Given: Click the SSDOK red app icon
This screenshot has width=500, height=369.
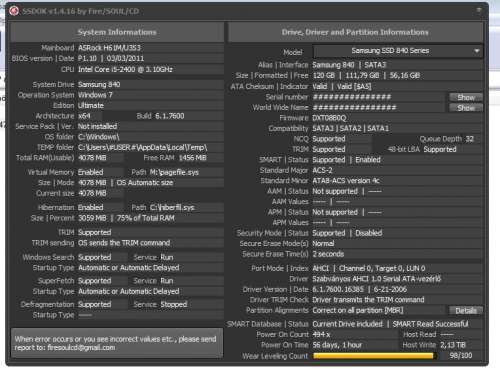Looking at the screenshot, I should [x=14, y=11].
